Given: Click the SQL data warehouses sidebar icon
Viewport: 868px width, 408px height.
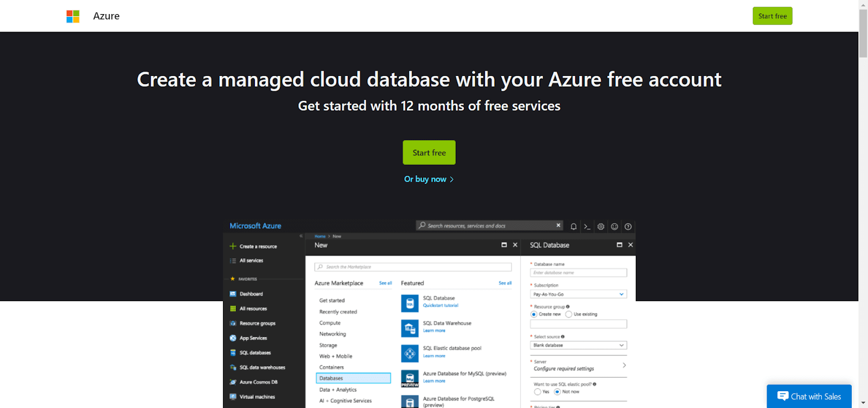Looking at the screenshot, I should tap(233, 367).
